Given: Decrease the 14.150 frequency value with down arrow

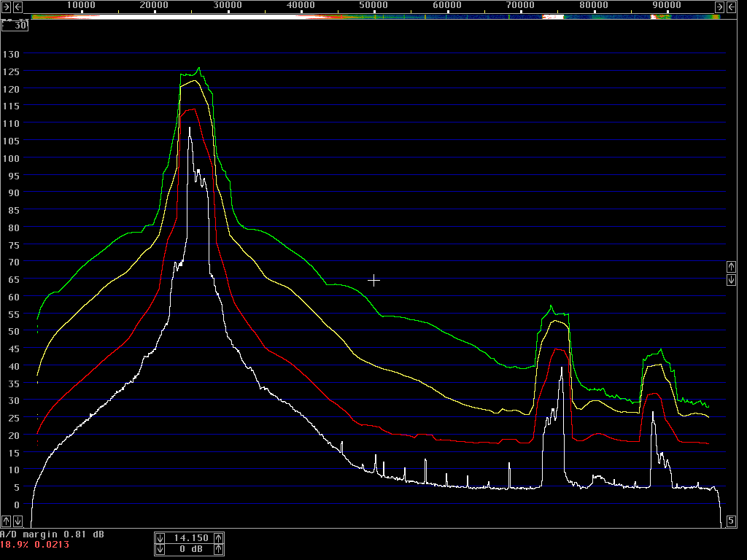Looking at the screenshot, I should 160,538.
